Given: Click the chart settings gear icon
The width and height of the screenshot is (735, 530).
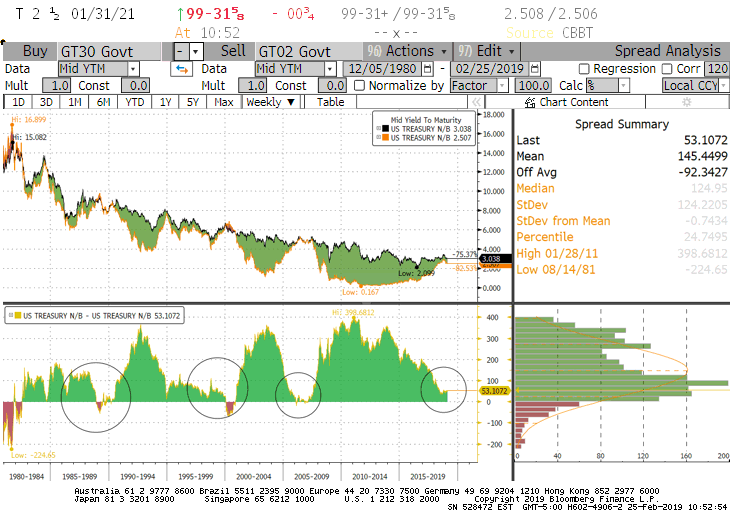Looking at the screenshot, I should tap(686, 102).
